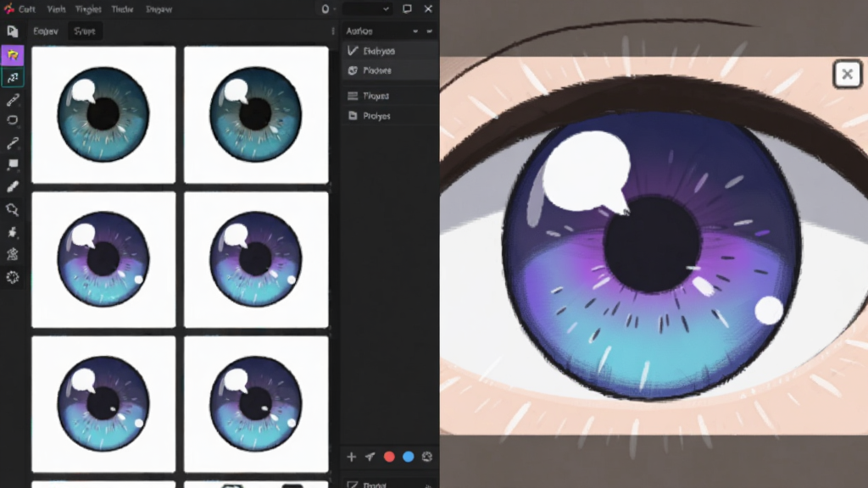Image resolution: width=868 pixels, height=488 pixels.
Task: Open the third-row right dark eye thumbnail
Action: pyautogui.click(x=256, y=404)
